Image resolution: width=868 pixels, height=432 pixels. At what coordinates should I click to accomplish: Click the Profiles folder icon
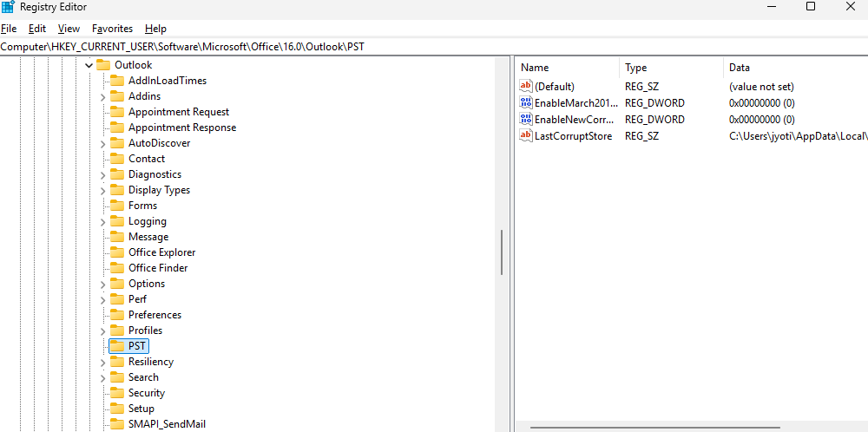(x=117, y=331)
